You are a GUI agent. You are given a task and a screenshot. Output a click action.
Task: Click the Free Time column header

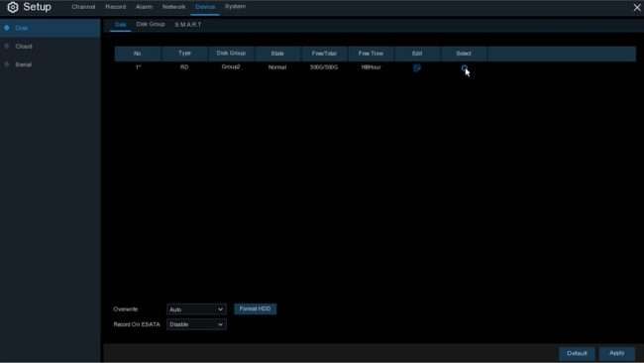click(371, 54)
